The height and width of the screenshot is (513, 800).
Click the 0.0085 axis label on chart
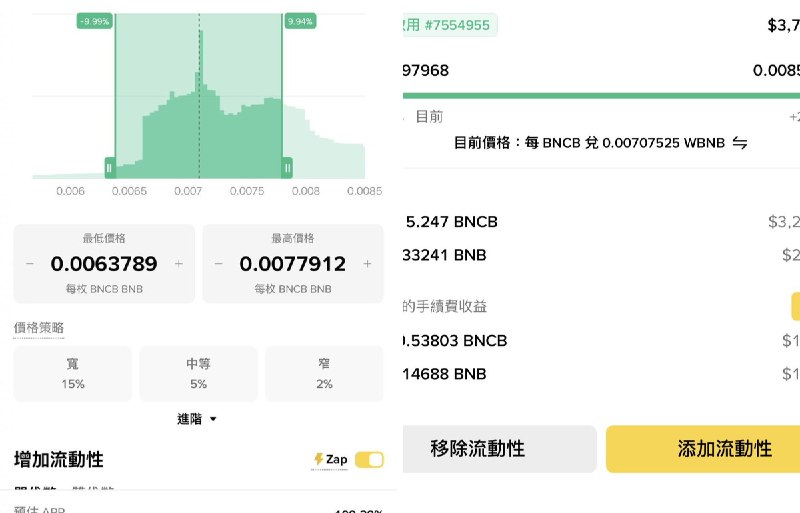(x=364, y=191)
